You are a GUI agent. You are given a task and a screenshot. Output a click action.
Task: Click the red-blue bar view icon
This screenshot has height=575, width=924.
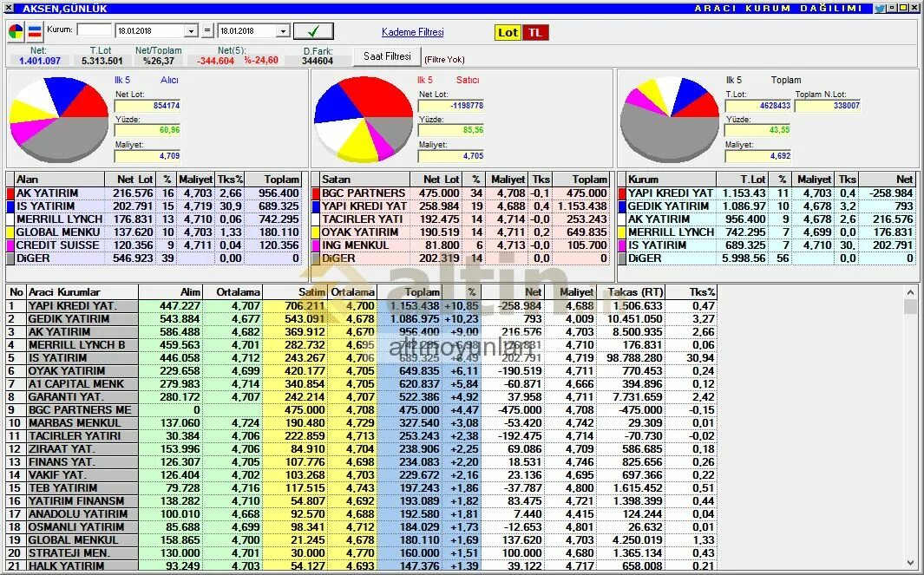tap(35, 32)
